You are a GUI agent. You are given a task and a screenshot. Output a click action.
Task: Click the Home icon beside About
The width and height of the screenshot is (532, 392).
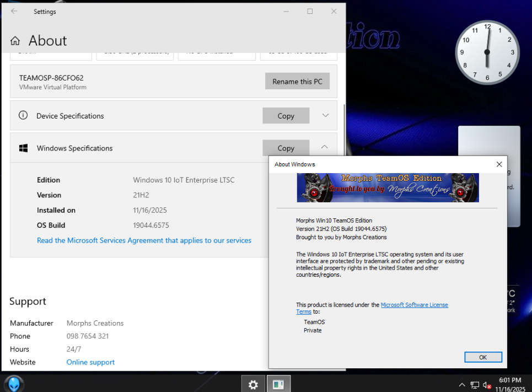[15, 41]
